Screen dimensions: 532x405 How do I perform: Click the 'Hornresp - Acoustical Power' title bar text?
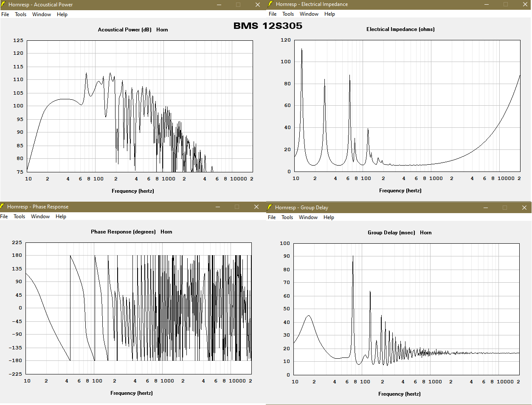(x=40, y=5)
